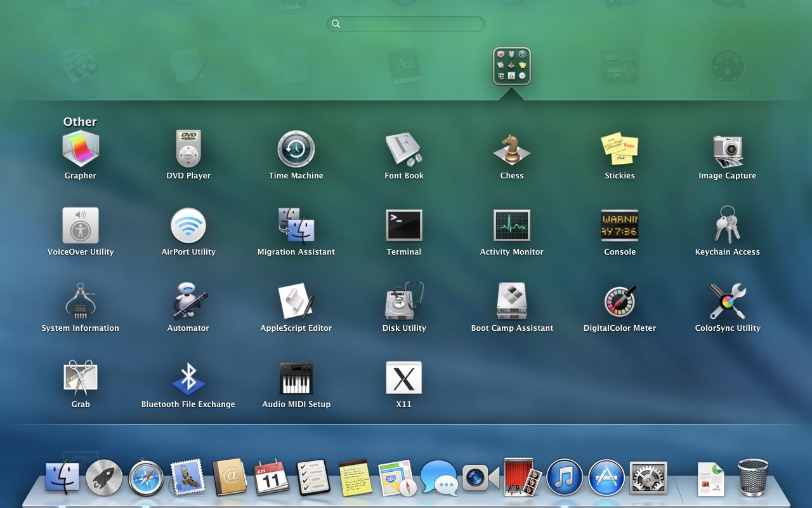Open System Preferences from the Dock
This screenshot has height=508, width=812.
[x=648, y=478]
